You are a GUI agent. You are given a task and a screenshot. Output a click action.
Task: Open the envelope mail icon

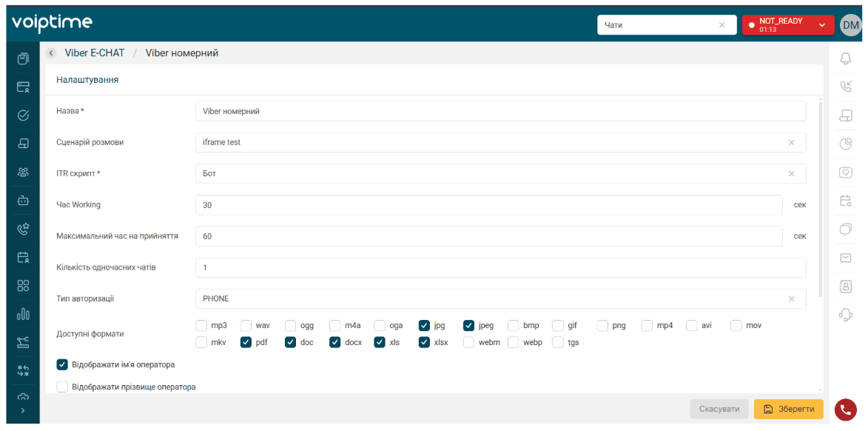tap(845, 258)
